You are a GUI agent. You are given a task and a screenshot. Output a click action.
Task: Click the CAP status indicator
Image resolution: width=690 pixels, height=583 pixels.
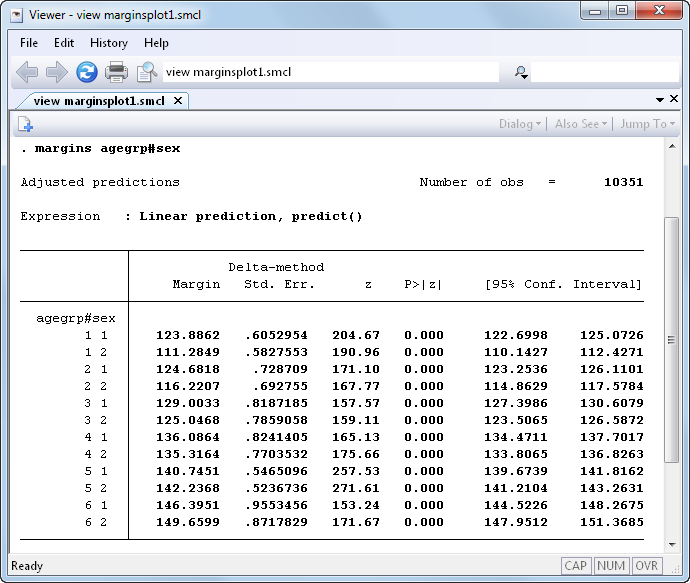(x=575, y=565)
